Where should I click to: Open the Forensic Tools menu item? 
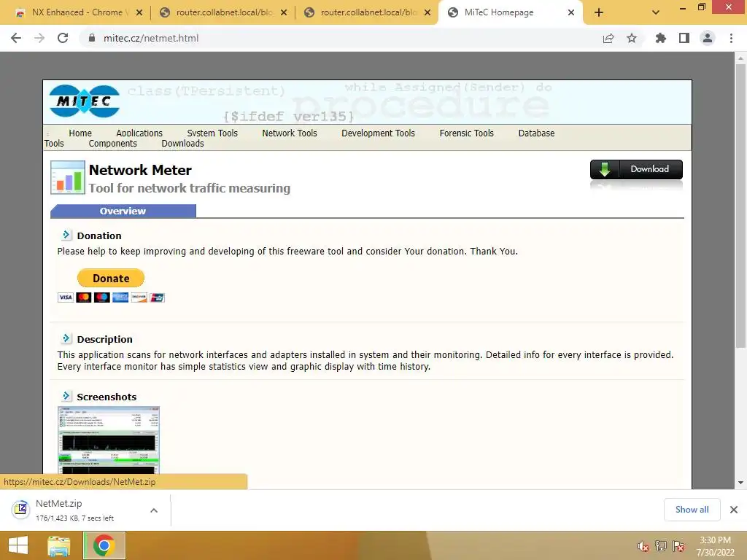[466, 133]
